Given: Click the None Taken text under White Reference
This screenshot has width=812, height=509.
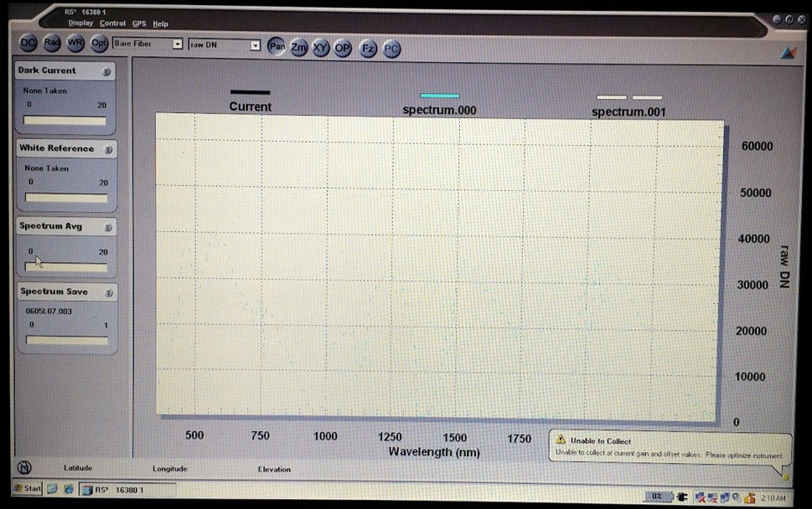Looking at the screenshot, I should (47, 168).
